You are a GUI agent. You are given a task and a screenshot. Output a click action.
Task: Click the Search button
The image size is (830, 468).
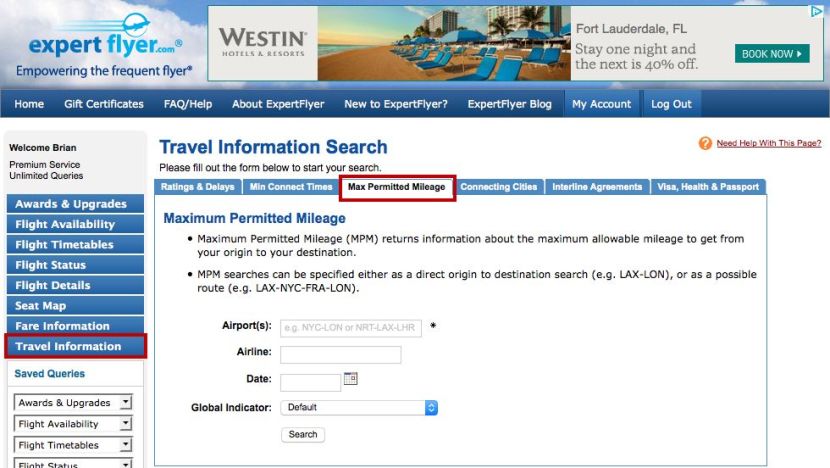[303, 435]
